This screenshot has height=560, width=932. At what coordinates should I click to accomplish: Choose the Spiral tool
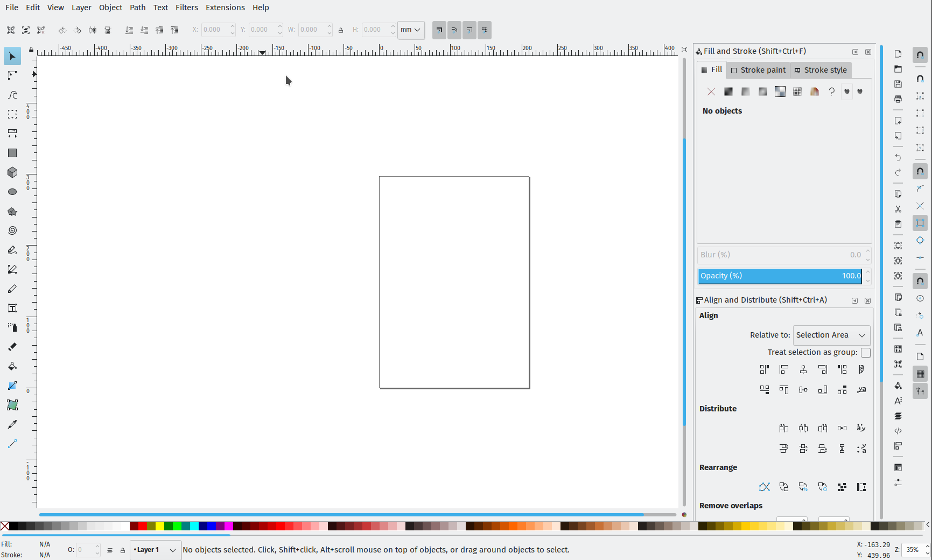pos(12,230)
